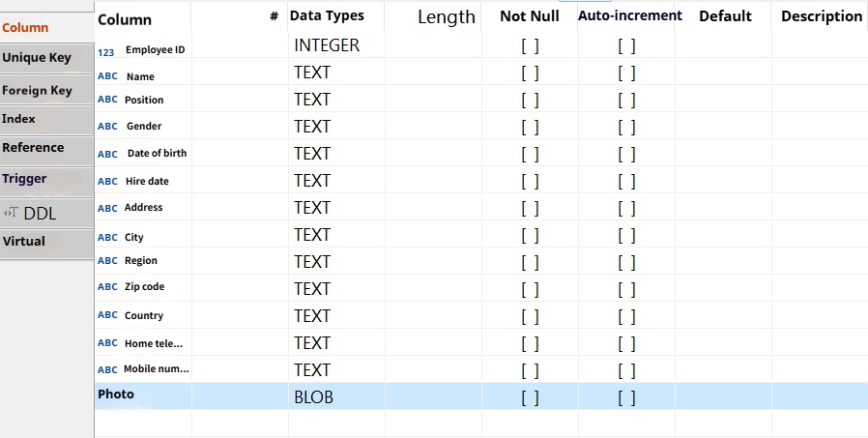Click the ABC icon beside Country
Screen dimensions: 868x438
point(107,315)
